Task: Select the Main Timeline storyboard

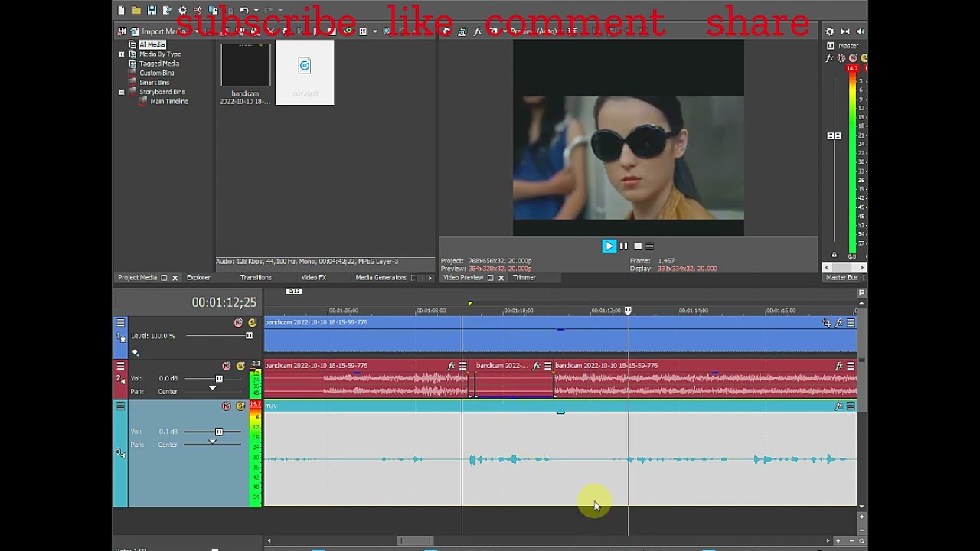Action: point(168,101)
